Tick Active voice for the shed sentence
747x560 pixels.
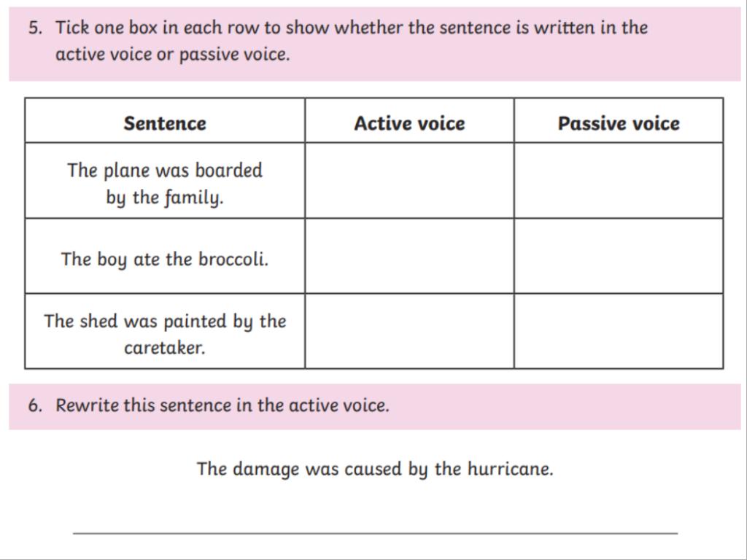(x=409, y=332)
